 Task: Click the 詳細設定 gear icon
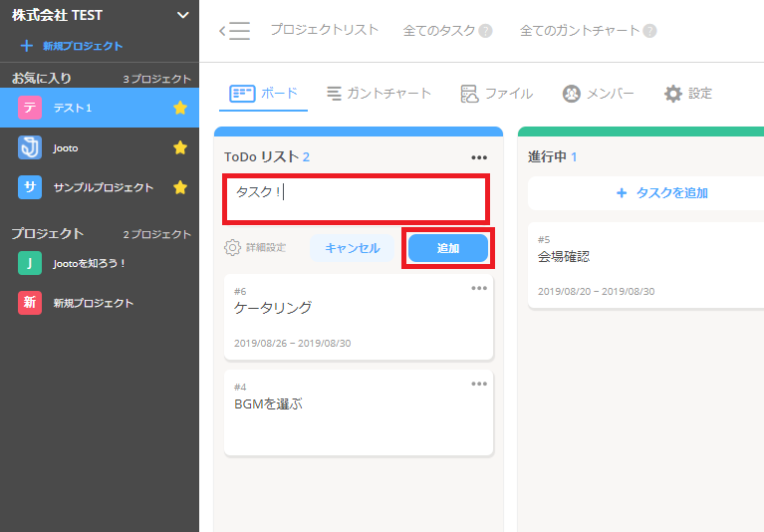(x=233, y=248)
